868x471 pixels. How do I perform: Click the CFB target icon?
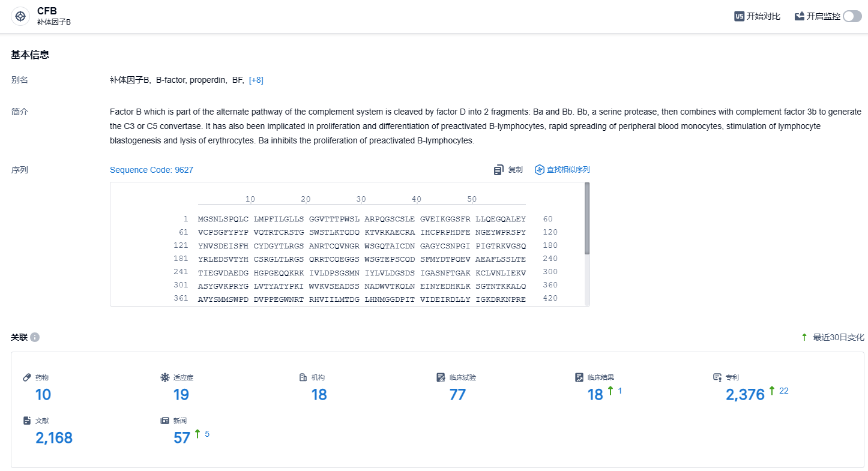pyautogui.click(x=20, y=16)
